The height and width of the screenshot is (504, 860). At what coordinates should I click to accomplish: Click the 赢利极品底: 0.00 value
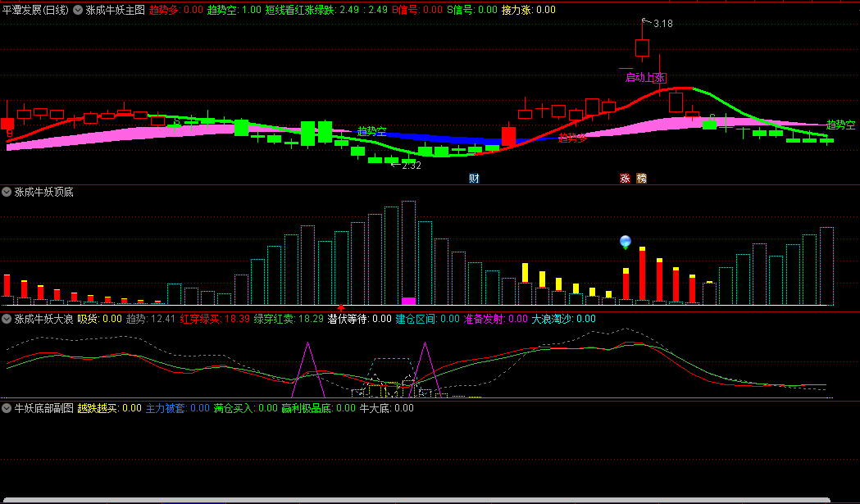pos(318,408)
